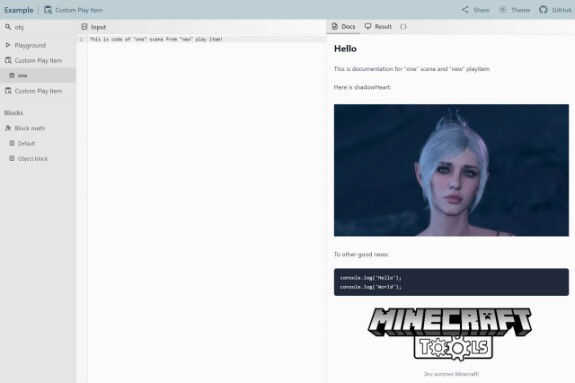Click the Playground play icon
Screen dimensions: 575x383
pyautogui.click(x=8, y=45)
